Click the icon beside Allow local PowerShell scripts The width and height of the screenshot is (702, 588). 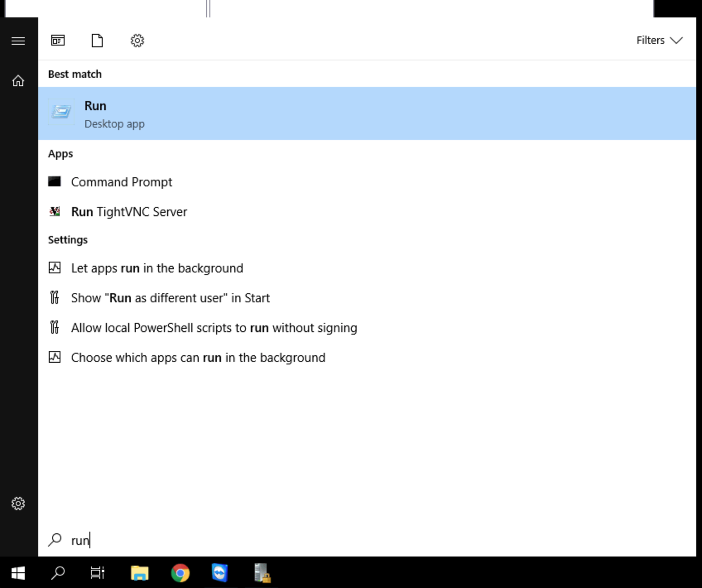pyautogui.click(x=55, y=327)
